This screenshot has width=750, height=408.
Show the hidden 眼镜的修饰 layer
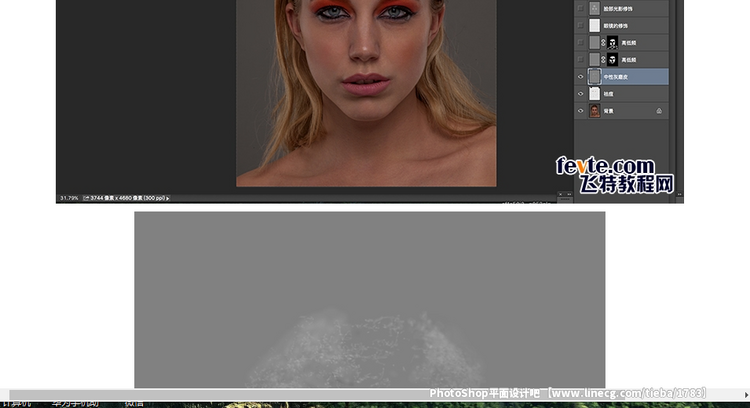[581, 26]
